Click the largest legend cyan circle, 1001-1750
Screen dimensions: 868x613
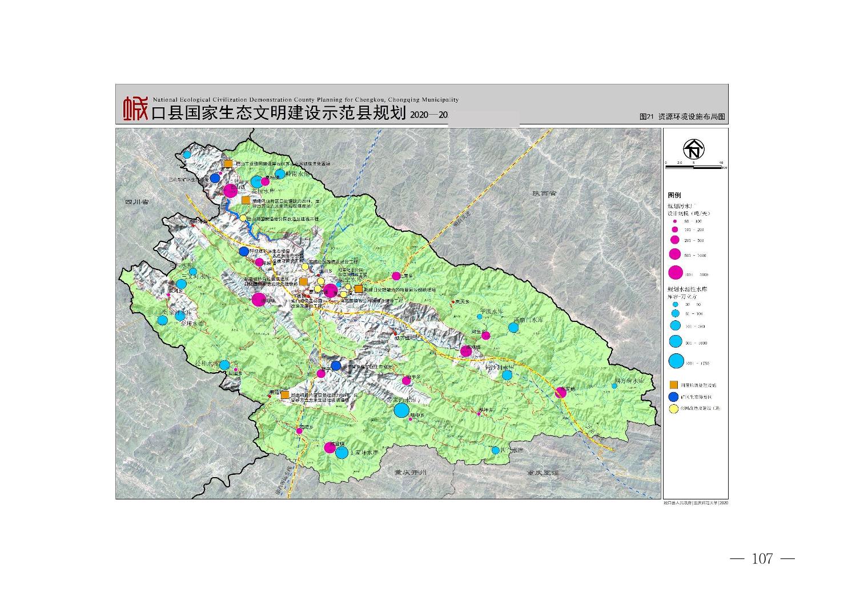(676, 362)
